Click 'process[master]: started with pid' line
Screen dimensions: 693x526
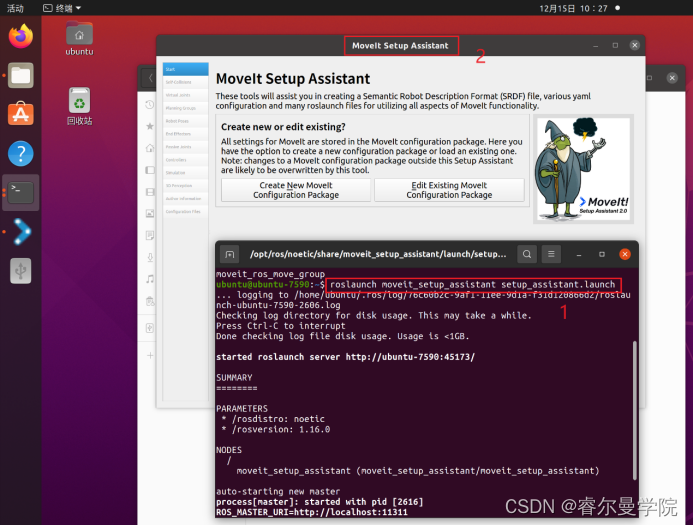320,502
